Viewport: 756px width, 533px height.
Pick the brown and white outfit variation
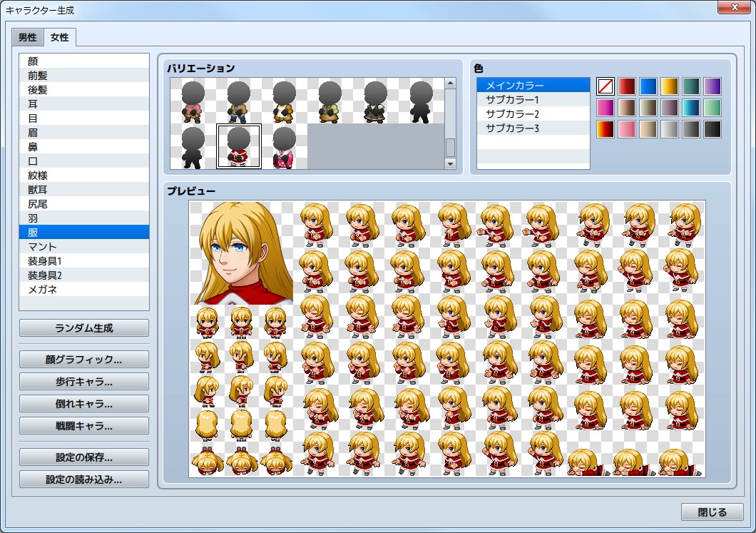pyautogui.click(x=284, y=101)
